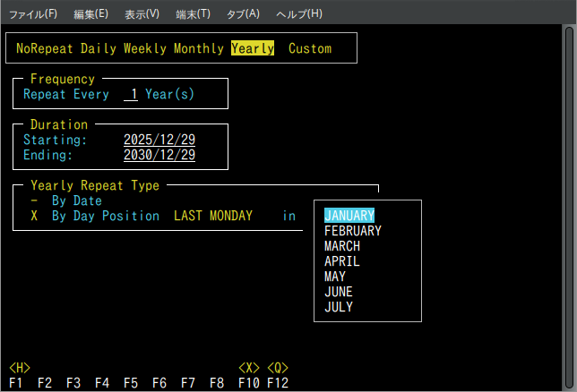Viewport: 577px width, 392px height.
Task: Choose JULY in the month list
Action: click(339, 307)
